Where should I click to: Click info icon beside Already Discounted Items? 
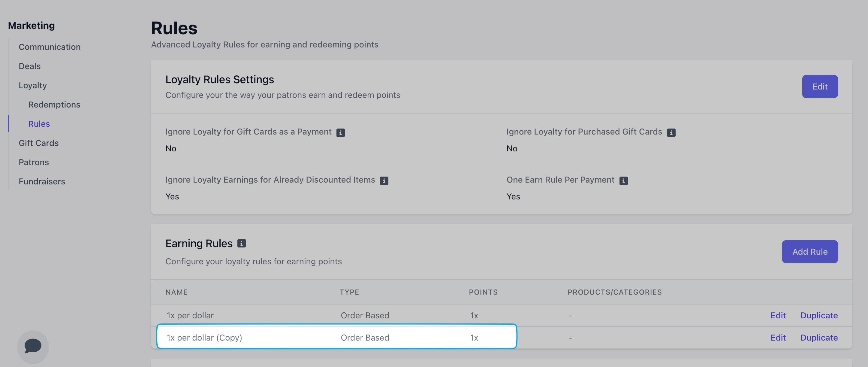pyautogui.click(x=384, y=181)
